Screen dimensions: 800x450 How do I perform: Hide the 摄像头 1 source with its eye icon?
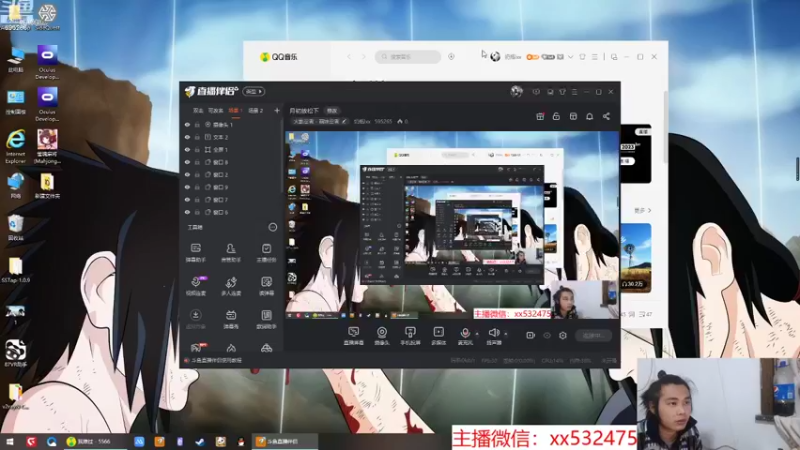187,124
